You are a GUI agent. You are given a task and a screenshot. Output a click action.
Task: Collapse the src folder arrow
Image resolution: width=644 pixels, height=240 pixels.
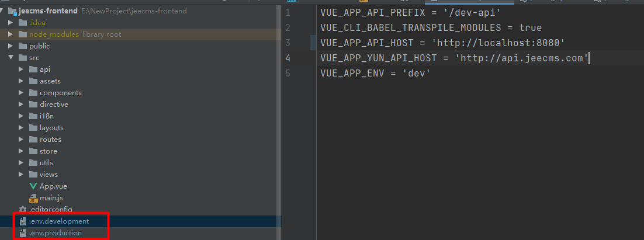tap(11, 58)
